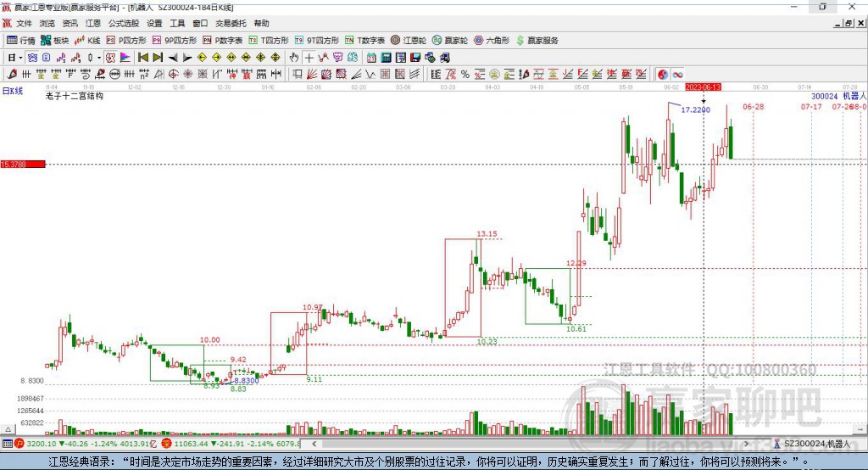Open 赢家服务 with dollar icon

[x=537, y=41]
